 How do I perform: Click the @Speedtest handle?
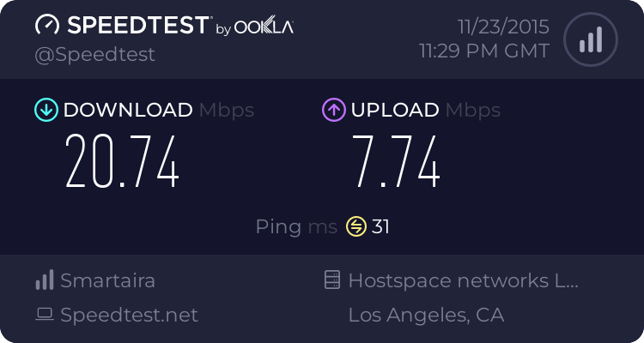94,55
